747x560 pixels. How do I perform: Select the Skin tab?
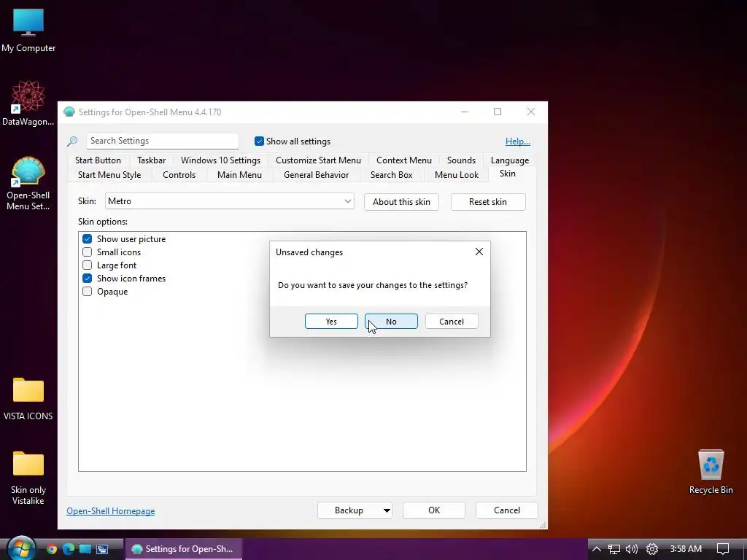[508, 174]
